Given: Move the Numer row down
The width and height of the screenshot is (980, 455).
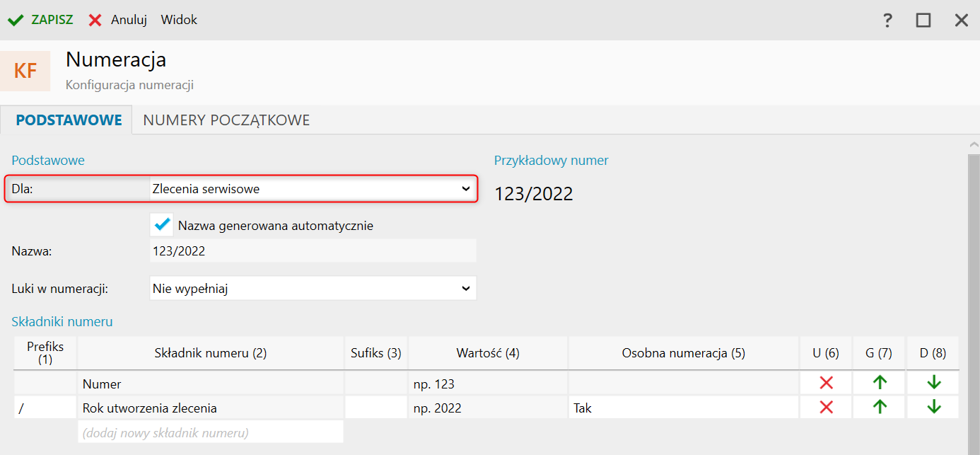Looking at the screenshot, I should tap(933, 384).
